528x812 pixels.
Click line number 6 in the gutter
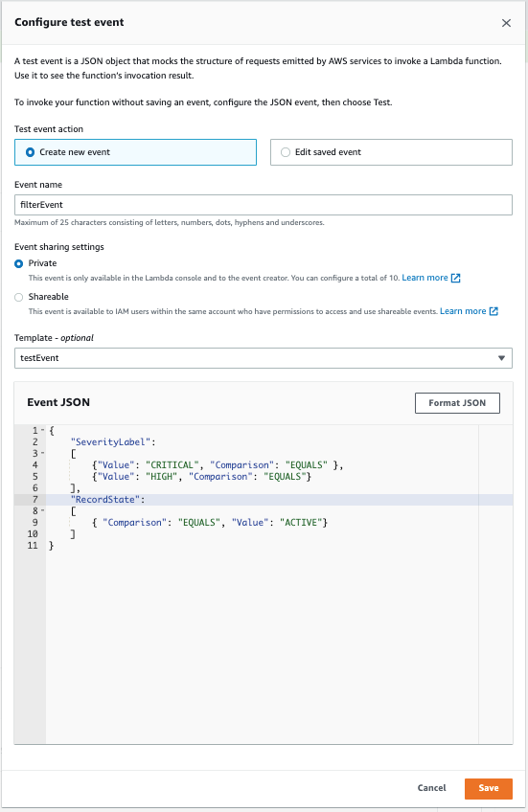click(x=35, y=487)
